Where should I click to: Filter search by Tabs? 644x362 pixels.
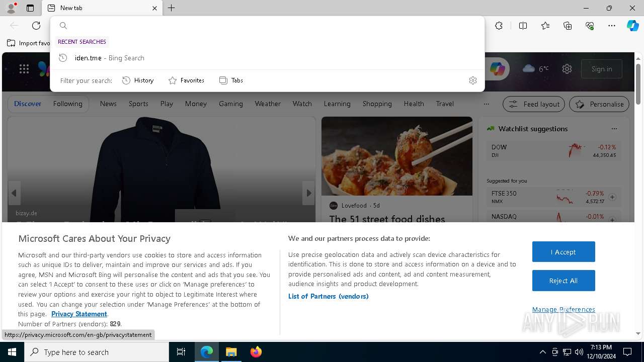click(x=231, y=80)
